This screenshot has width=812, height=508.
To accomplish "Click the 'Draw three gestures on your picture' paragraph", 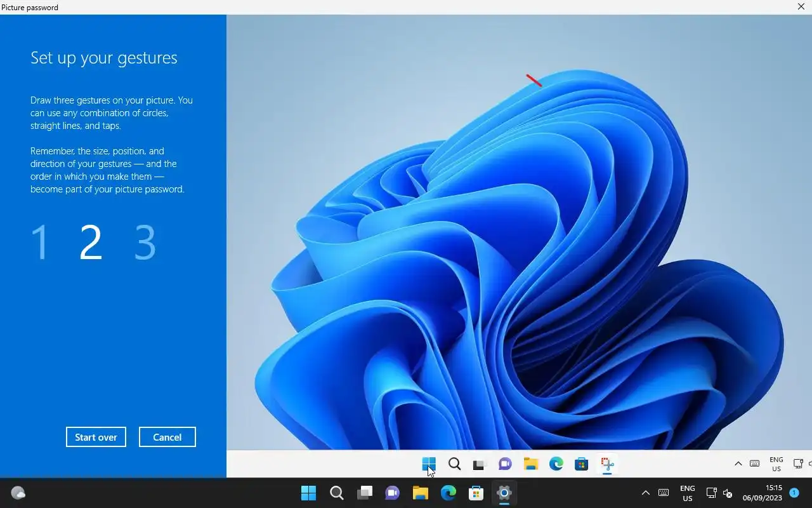I will [x=112, y=113].
